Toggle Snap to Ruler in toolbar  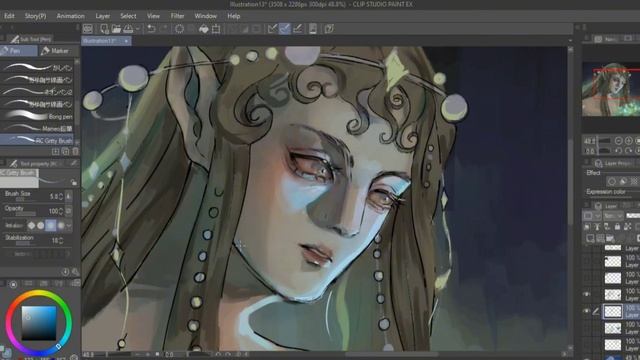point(272,29)
